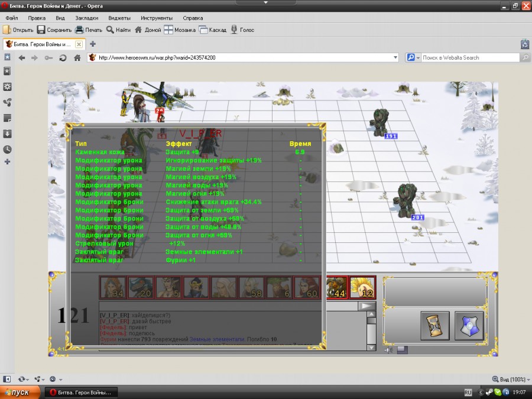Add a panel with sidebar plus icon
Viewport: 532px width, 399px height.
tap(7, 162)
